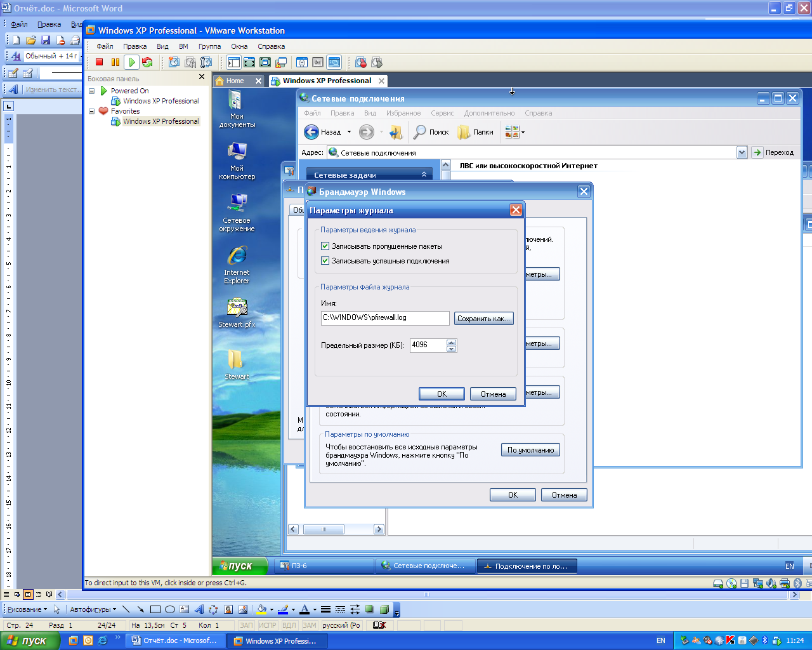Select Windows XP Professional under Favorites
This screenshot has width=812, height=650.
(x=160, y=121)
